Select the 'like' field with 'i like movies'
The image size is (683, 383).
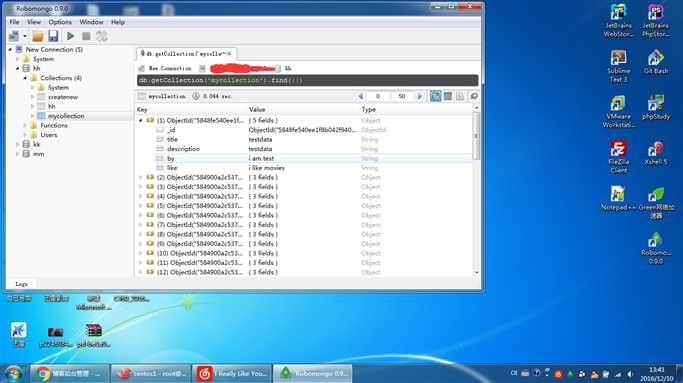point(304,168)
